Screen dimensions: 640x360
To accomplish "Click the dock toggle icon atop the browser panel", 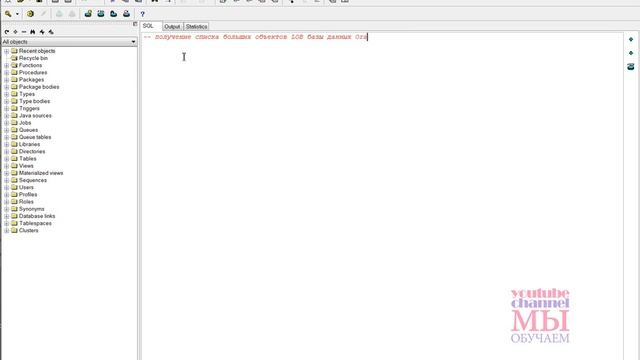I will point(135,24).
